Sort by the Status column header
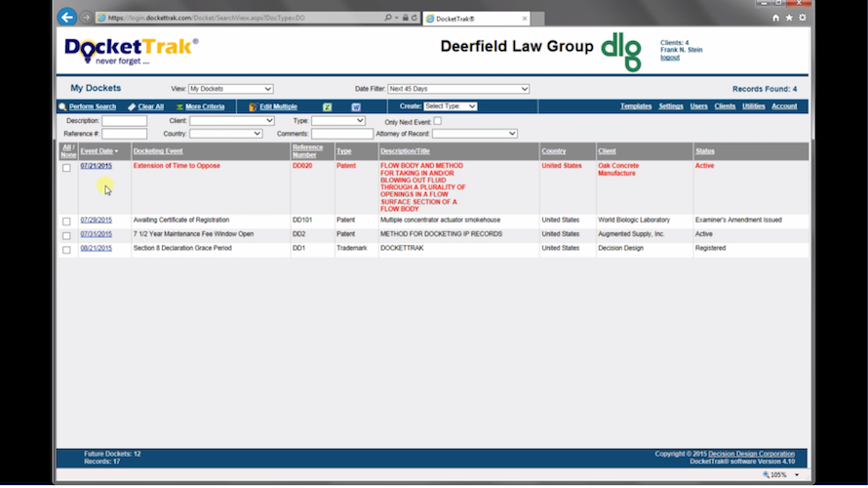The height and width of the screenshot is (488, 868). click(705, 151)
